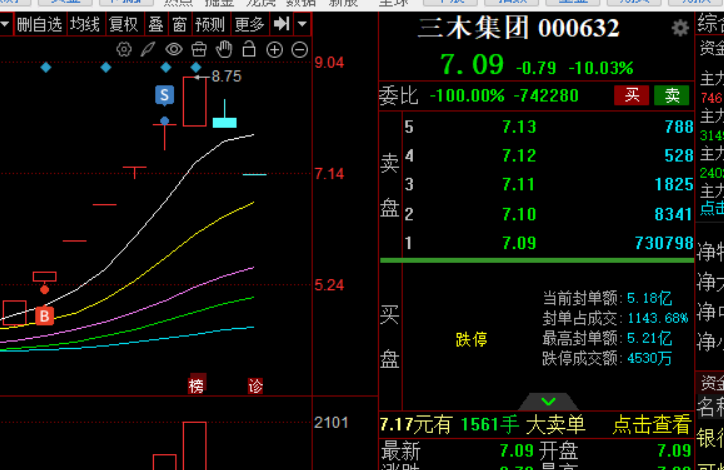Open the 预测 forecast tool
The image size is (724, 470).
(x=210, y=24)
